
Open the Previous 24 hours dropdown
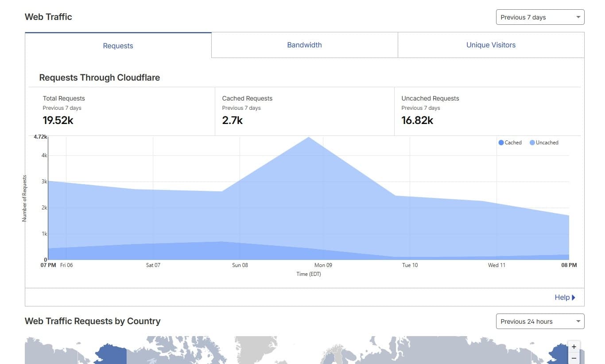click(540, 321)
